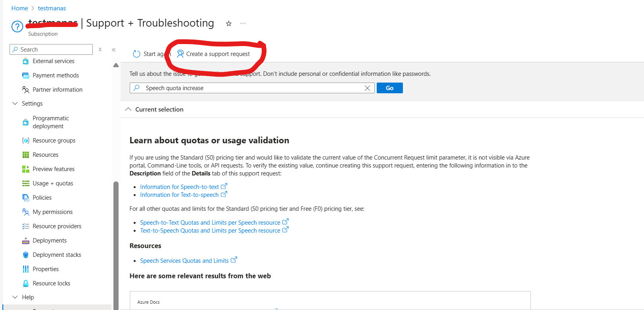Click the Usage + quotas bars icon
644x310 pixels.
coord(26,183)
